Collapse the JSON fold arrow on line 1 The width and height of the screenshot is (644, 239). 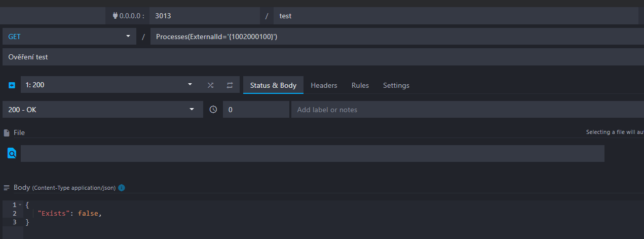click(x=20, y=204)
